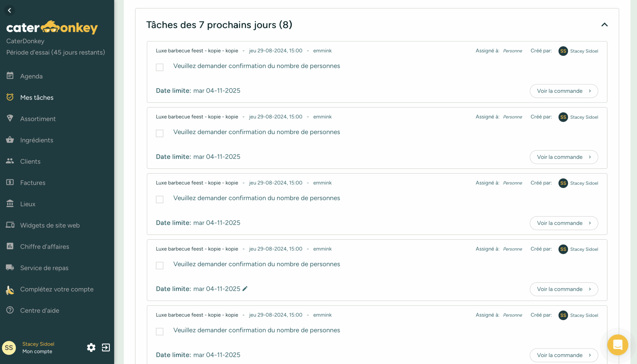This screenshot has width=637, height=364.
Task: Open the chat support bubble
Action: [x=618, y=345]
